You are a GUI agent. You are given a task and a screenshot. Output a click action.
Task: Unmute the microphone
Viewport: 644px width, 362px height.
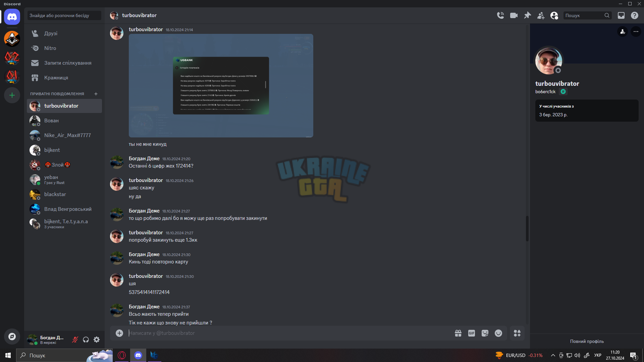(75, 340)
